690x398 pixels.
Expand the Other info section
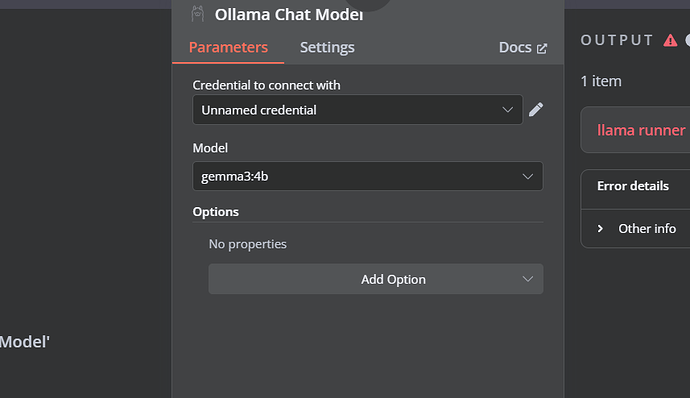click(647, 228)
